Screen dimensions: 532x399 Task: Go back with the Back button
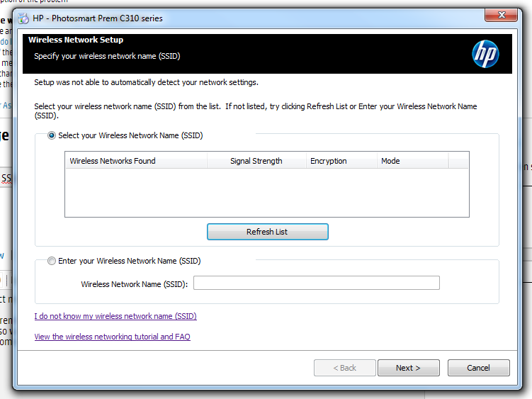(x=345, y=368)
